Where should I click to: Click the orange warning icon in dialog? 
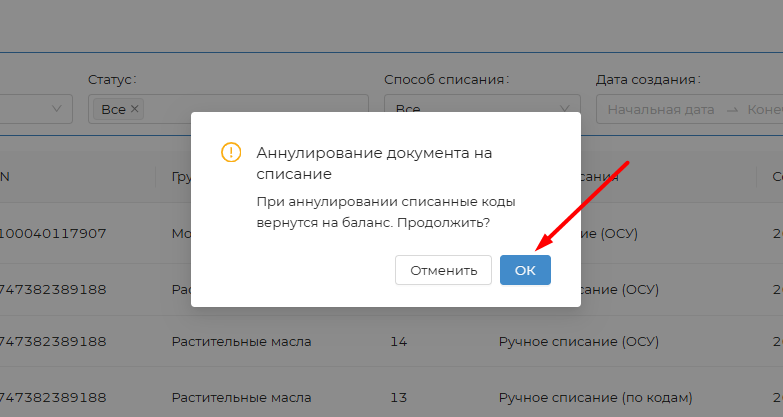click(x=231, y=153)
